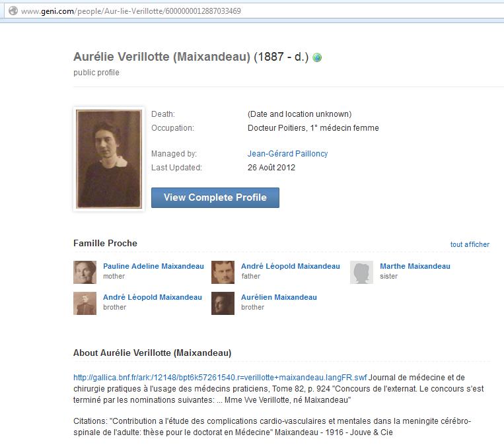Click the geni.com URL address field

point(254,11)
